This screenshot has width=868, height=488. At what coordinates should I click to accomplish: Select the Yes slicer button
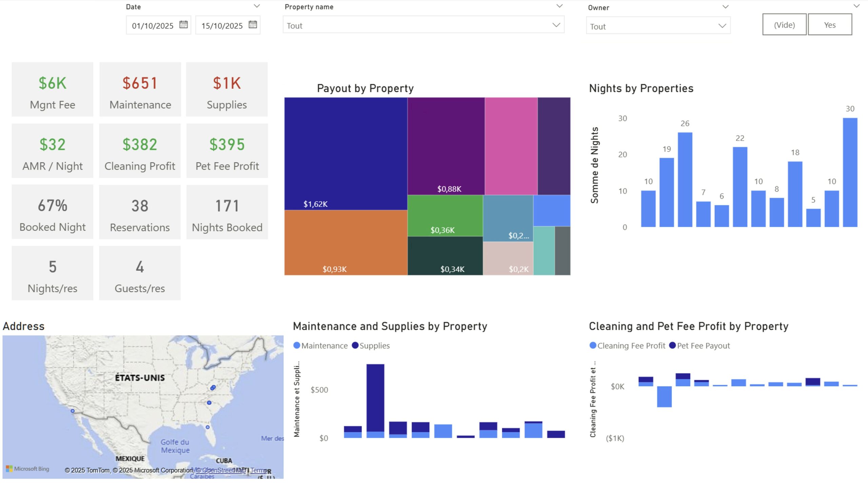(830, 24)
